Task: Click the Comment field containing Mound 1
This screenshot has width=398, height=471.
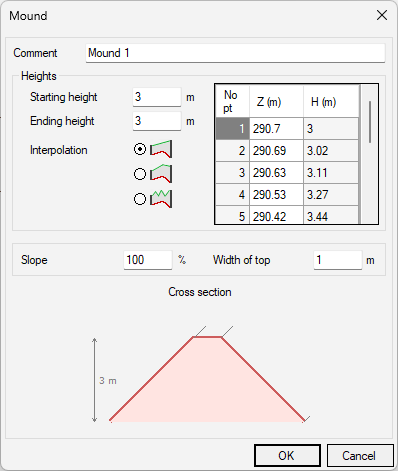Action: (235, 53)
